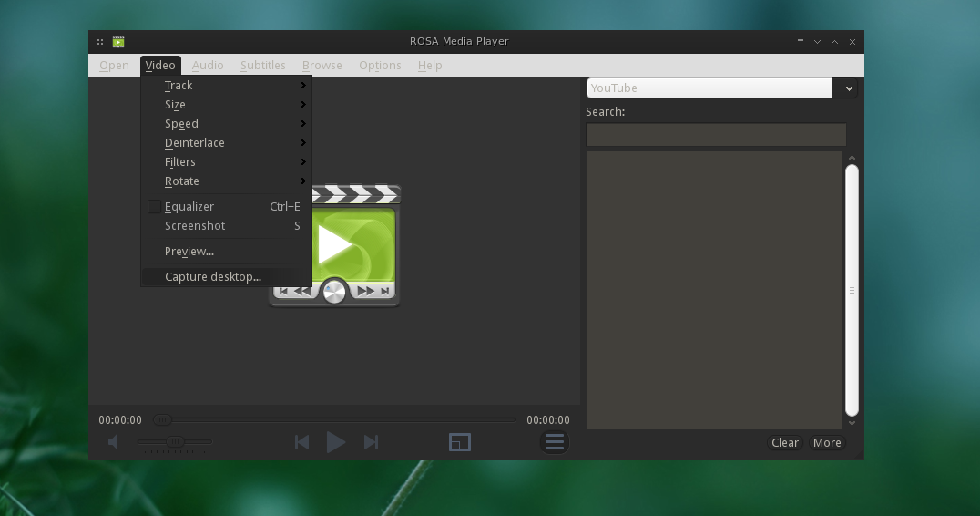The image size is (980, 516).
Task: Click the total time 00:00:00 label on right
Action: coord(548,420)
